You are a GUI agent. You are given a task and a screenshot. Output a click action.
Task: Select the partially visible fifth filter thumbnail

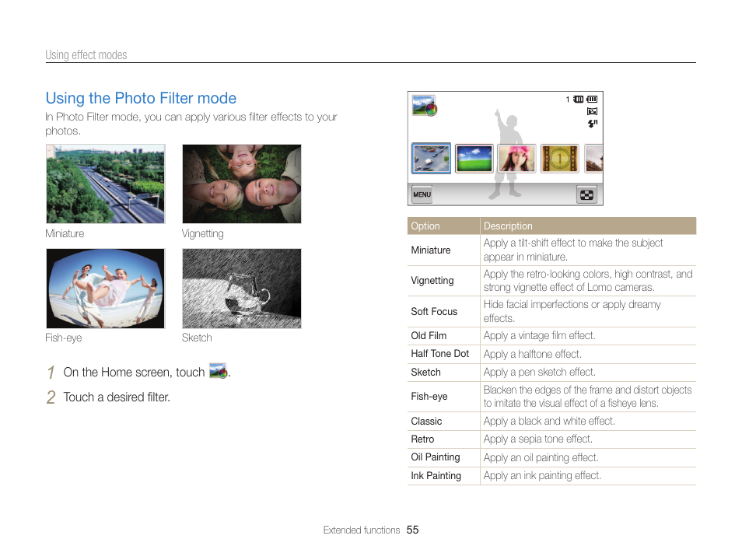[x=593, y=158]
